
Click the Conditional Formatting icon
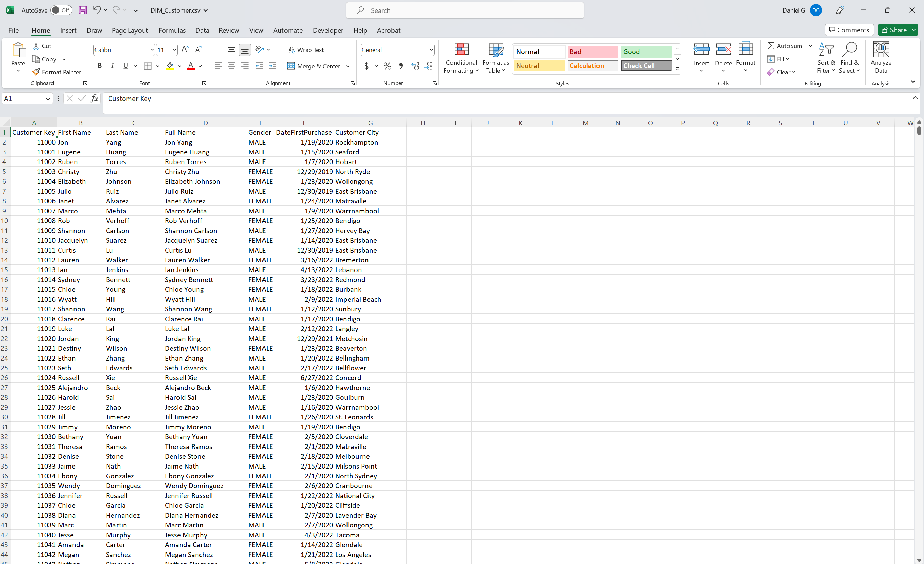[x=461, y=50]
